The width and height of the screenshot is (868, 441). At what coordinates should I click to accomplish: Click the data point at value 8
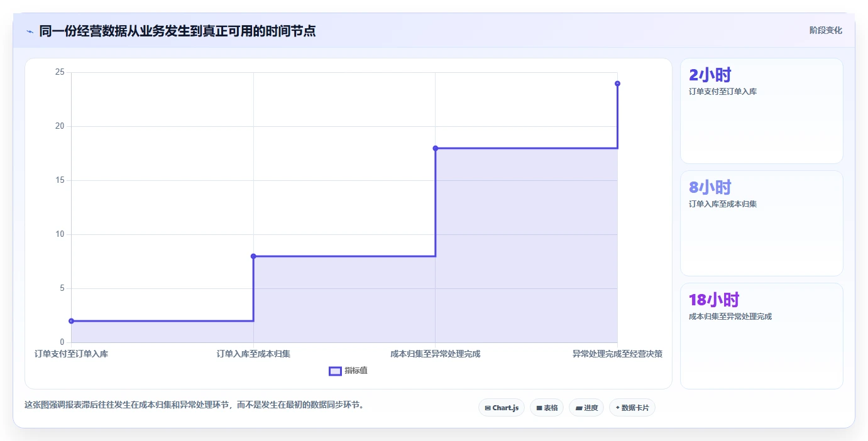(253, 256)
